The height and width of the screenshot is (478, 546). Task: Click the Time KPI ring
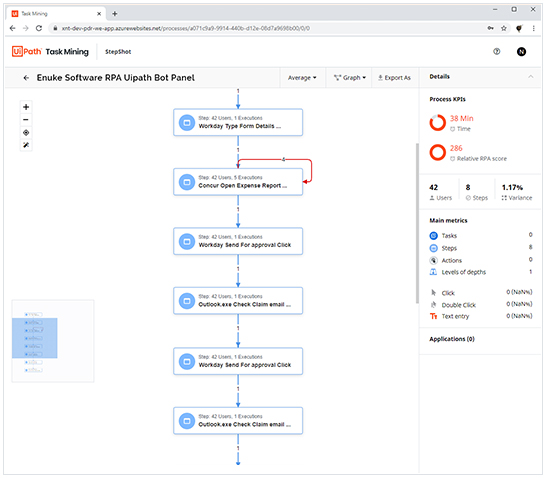(x=437, y=123)
